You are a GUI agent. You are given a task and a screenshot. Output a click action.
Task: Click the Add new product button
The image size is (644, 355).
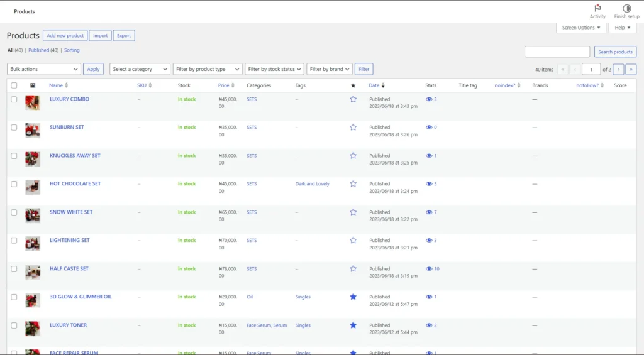(x=65, y=36)
